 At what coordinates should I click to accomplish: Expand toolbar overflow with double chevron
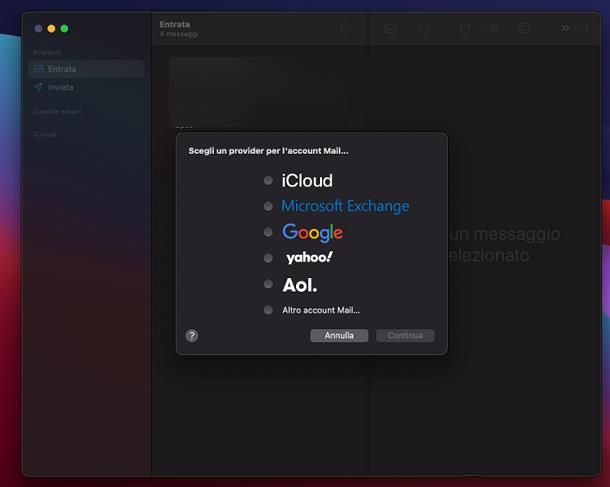pyautogui.click(x=565, y=28)
